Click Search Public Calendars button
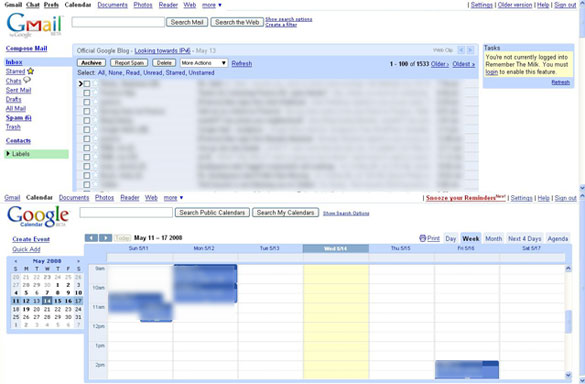 pyautogui.click(x=212, y=212)
